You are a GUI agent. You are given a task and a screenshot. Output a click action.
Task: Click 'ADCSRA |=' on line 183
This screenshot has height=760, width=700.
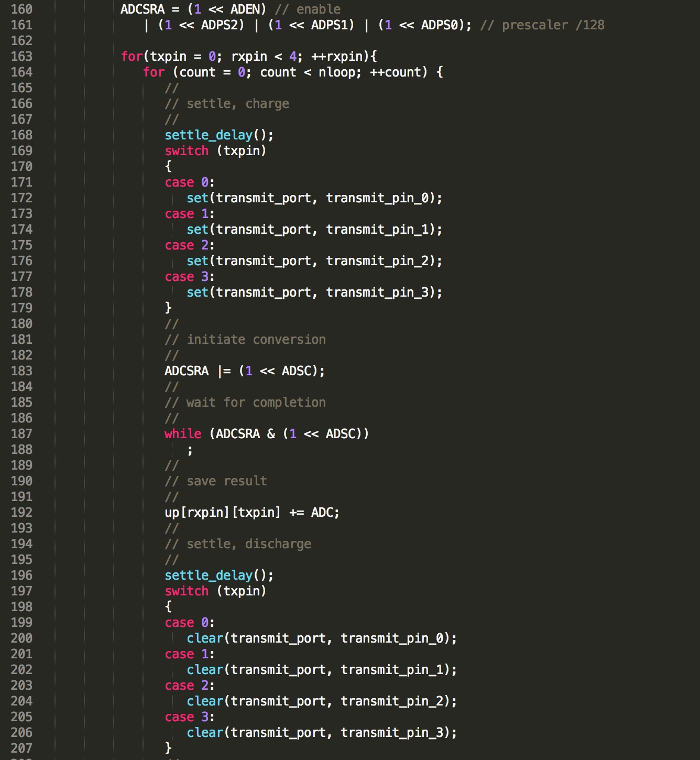click(x=198, y=371)
